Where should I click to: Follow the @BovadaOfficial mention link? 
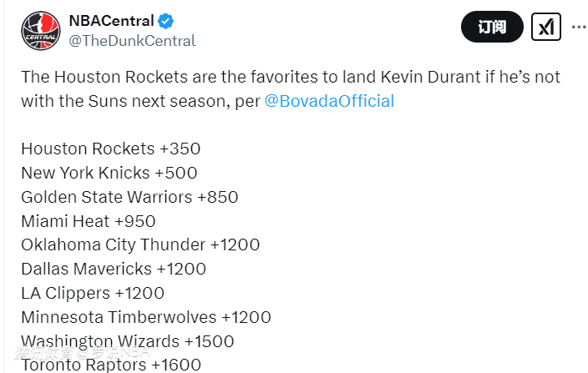point(329,101)
